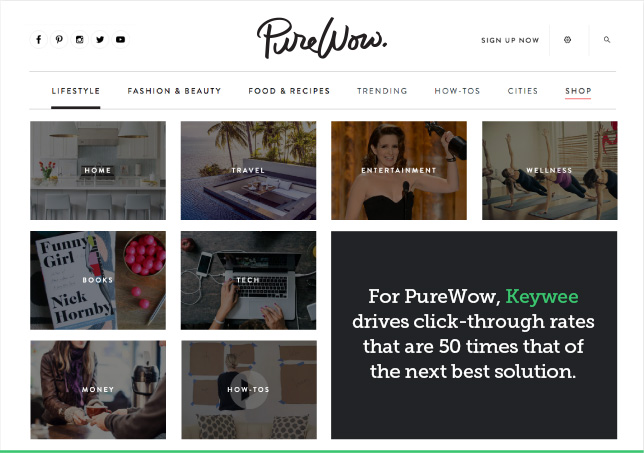Viewport: 644px width, 453px height.
Task: Select How-Tos in the navigation bar
Action: [457, 91]
